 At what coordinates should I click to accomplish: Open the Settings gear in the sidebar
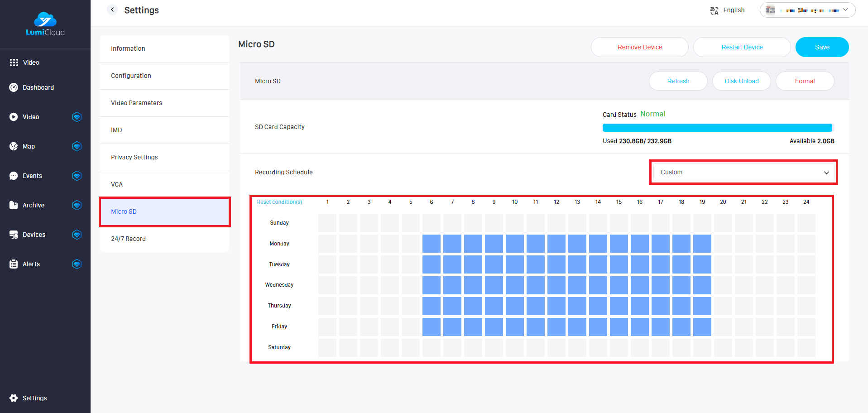coord(14,398)
